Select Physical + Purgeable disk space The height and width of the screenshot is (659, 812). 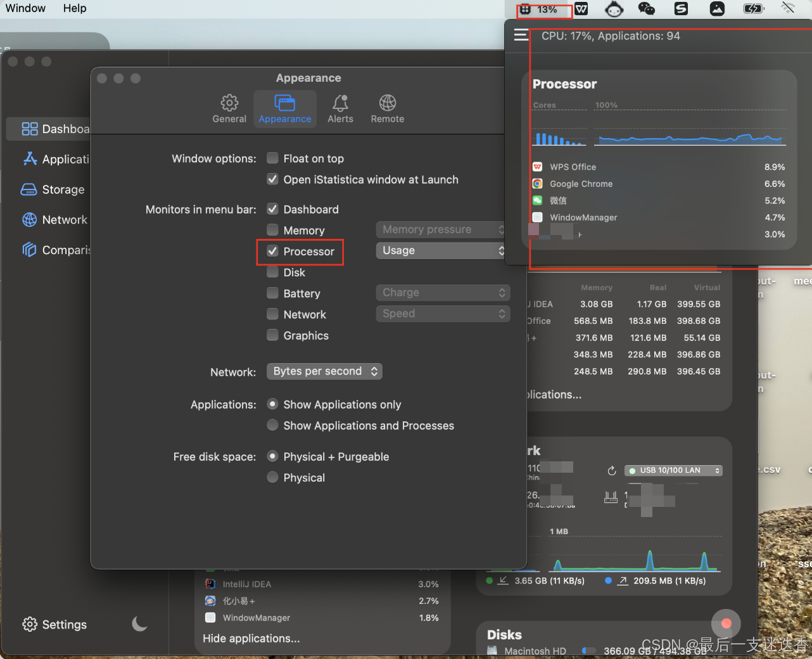point(272,456)
